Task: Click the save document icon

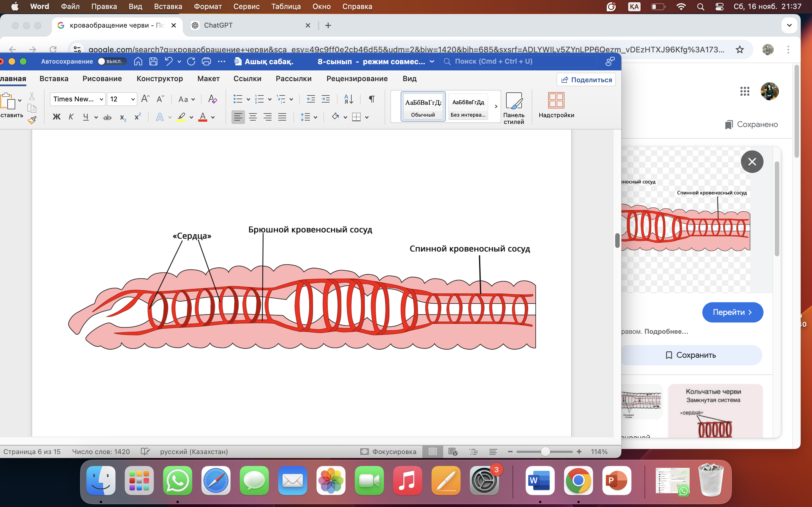Action: point(153,61)
